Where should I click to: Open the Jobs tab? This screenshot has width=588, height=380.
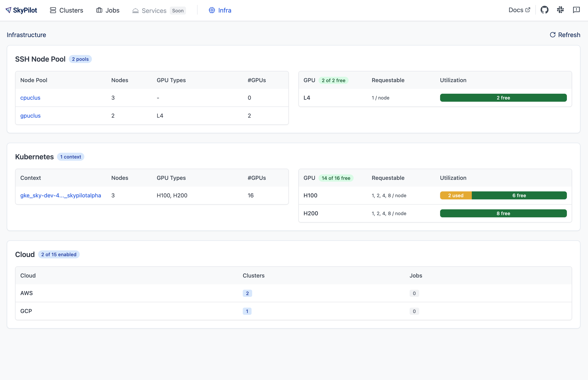pos(108,10)
